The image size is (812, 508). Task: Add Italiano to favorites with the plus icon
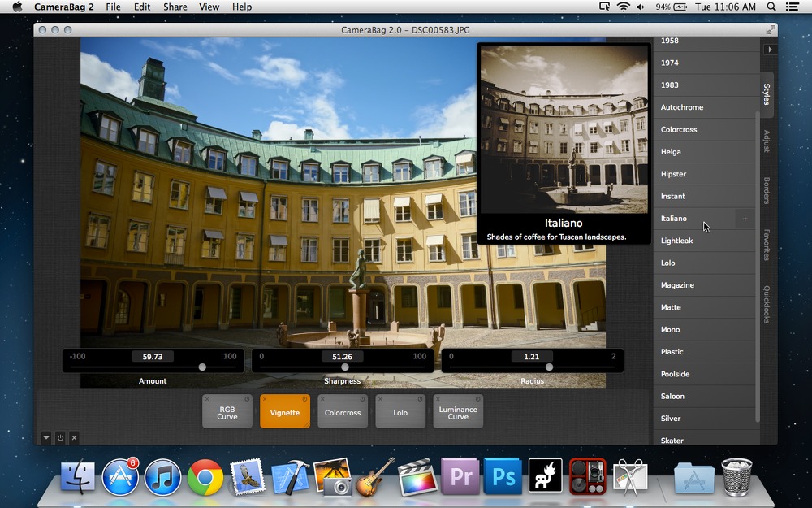coord(745,219)
